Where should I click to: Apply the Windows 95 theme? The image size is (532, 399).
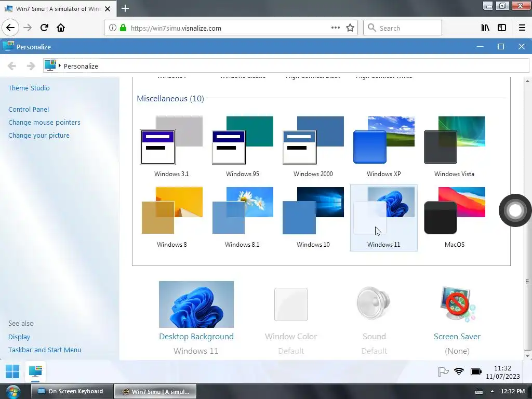[242, 146]
